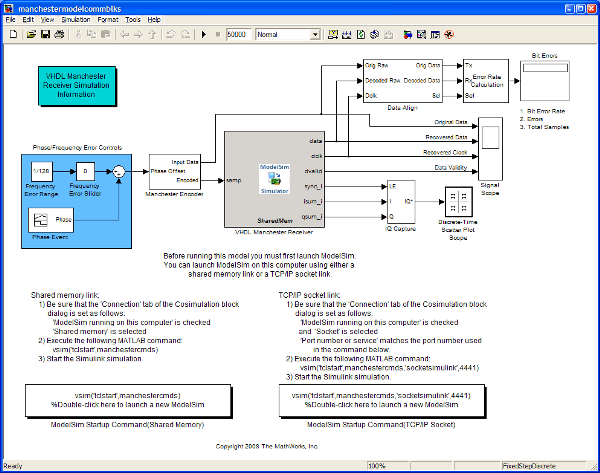Viewport: 600px width, 473px height.
Task: Print the model with the printer icon
Action: [60, 34]
